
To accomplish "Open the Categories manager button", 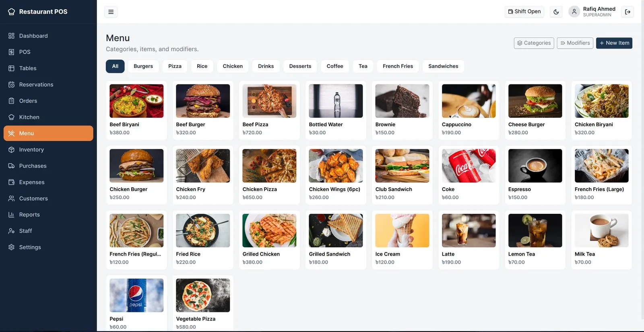I will click(534, 43).
